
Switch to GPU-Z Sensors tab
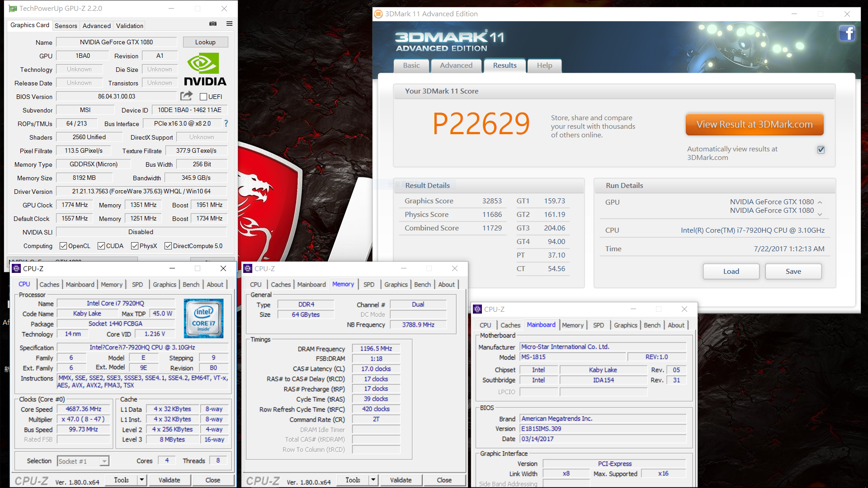(x=66, y=26)
